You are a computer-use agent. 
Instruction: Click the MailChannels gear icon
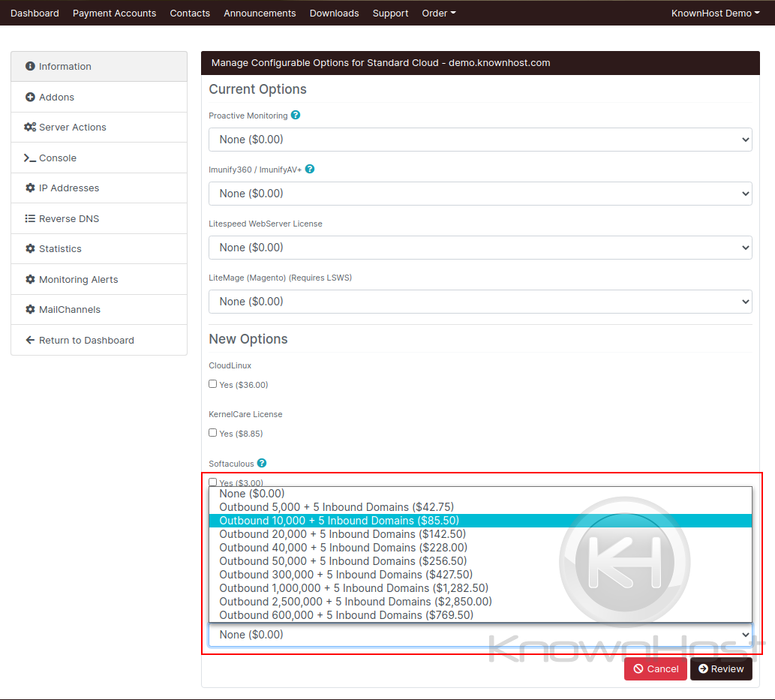click(x=30, y=309)
